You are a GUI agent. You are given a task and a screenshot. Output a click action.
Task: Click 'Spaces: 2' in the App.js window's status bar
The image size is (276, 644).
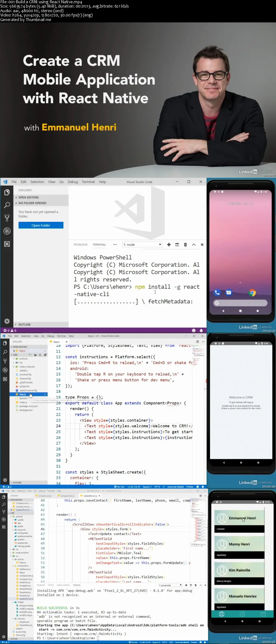pos(147,487)
